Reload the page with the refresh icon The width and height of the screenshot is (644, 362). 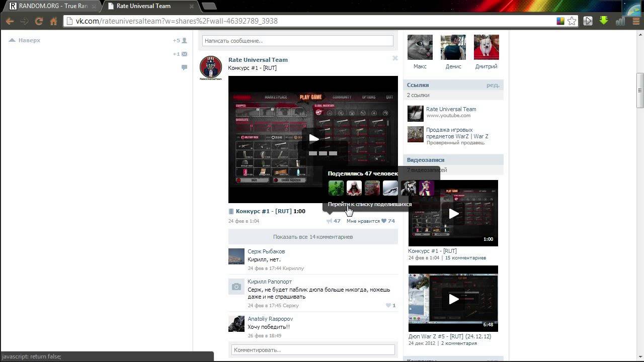tap(39, 21)
